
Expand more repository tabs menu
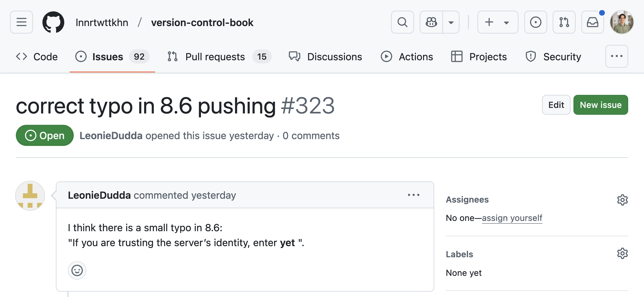[616, 56]
